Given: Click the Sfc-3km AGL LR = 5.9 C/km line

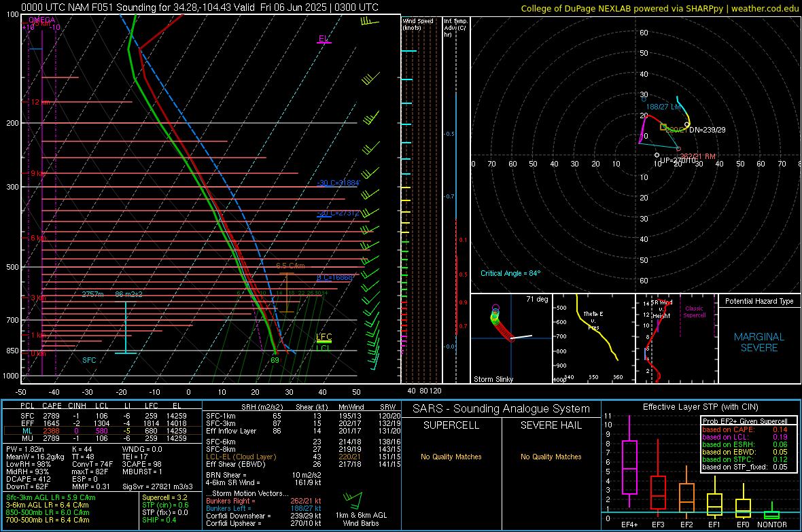Looking at the screenshot, I should (51, 498).
